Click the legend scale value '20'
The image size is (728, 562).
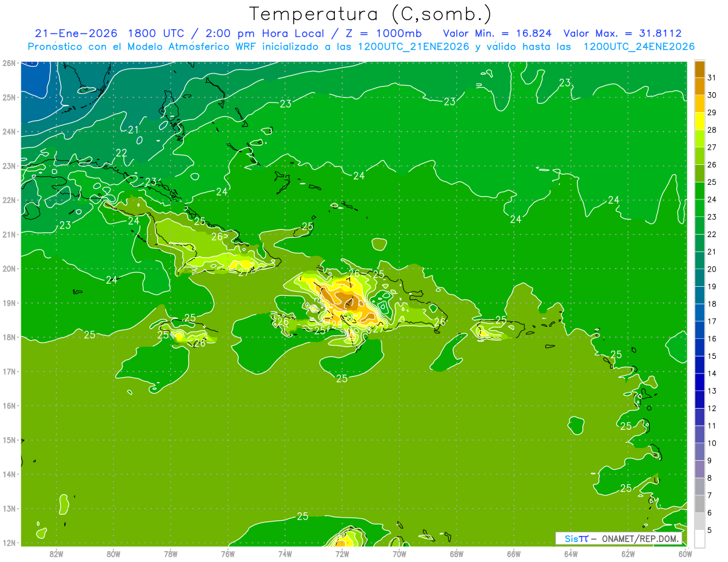point(712,269)
